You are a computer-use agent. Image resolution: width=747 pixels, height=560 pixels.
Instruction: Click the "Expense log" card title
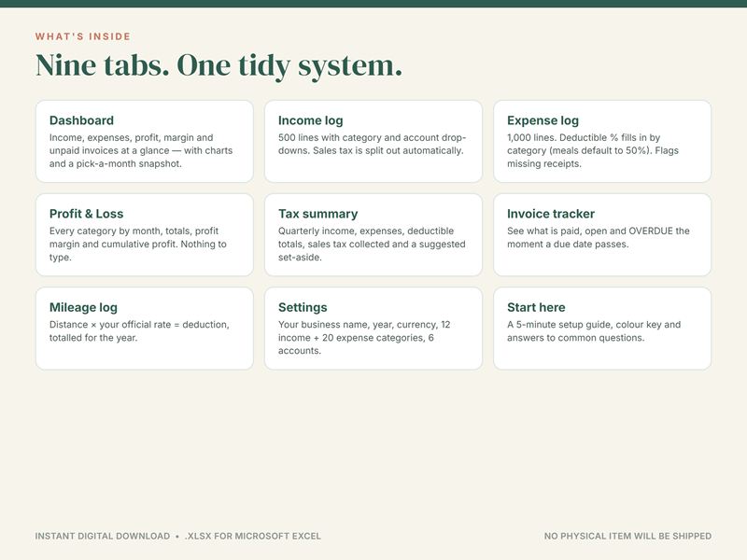[x=543, y=120]
